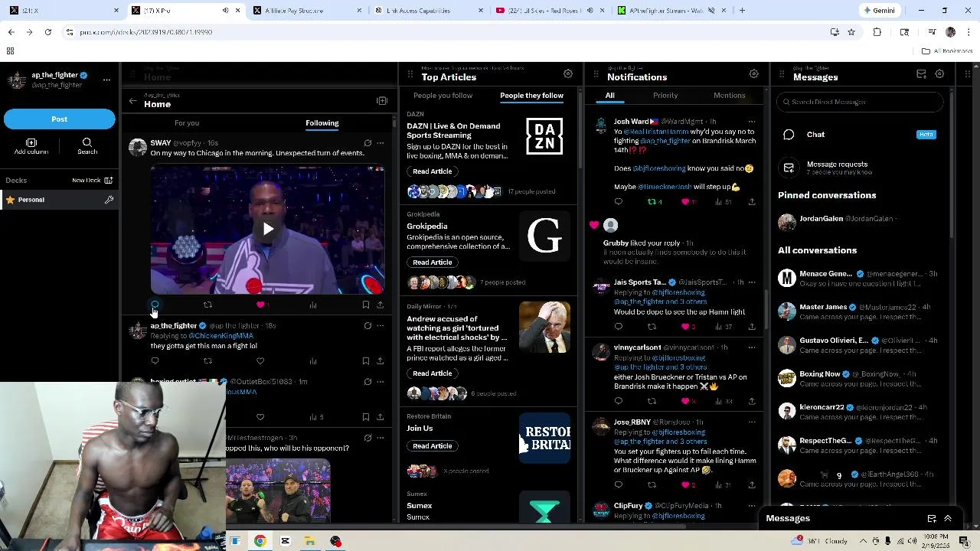
Task: Open JordanGalen pinned conversation
Action: 860,222
